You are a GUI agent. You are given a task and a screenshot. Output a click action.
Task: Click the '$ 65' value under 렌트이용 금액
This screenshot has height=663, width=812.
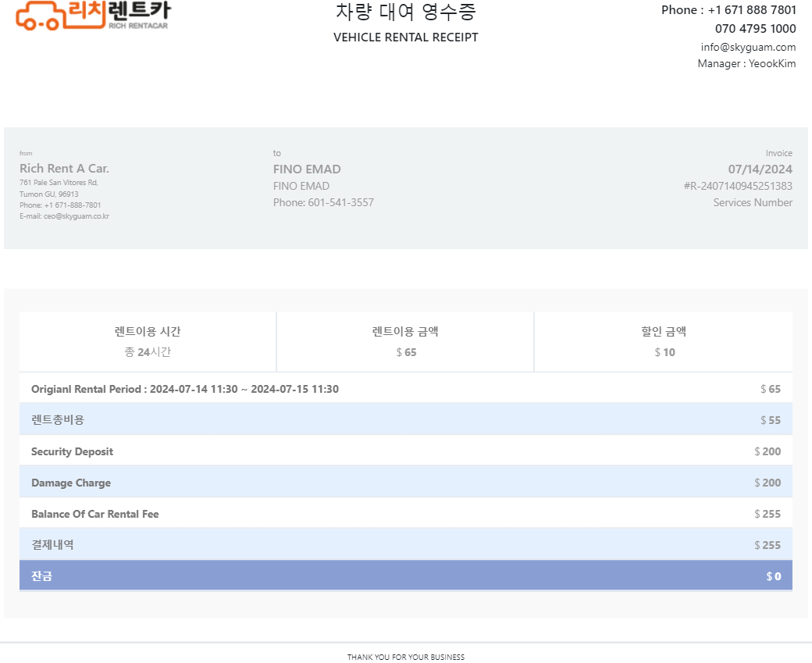[406, 352]
